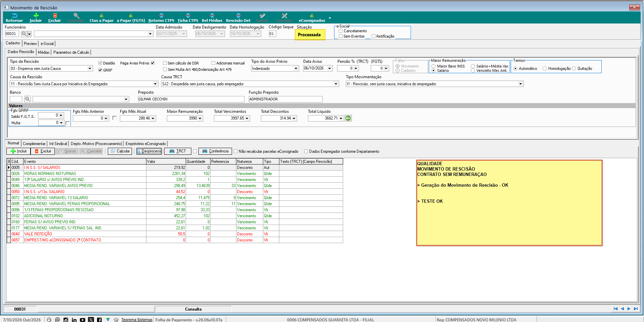Open Ficha CTPS print icon
Viewport: 644px width, 322px height.
point(188,15)
